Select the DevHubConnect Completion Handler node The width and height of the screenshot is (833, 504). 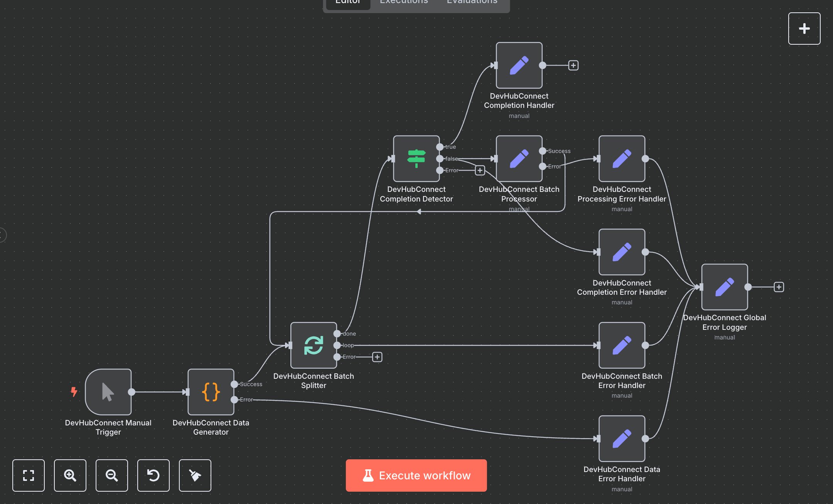tap(519, 66)
